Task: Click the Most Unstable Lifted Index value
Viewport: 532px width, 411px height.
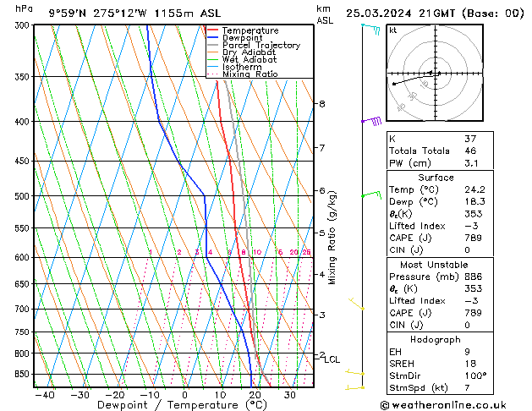Action: [472, 301]
